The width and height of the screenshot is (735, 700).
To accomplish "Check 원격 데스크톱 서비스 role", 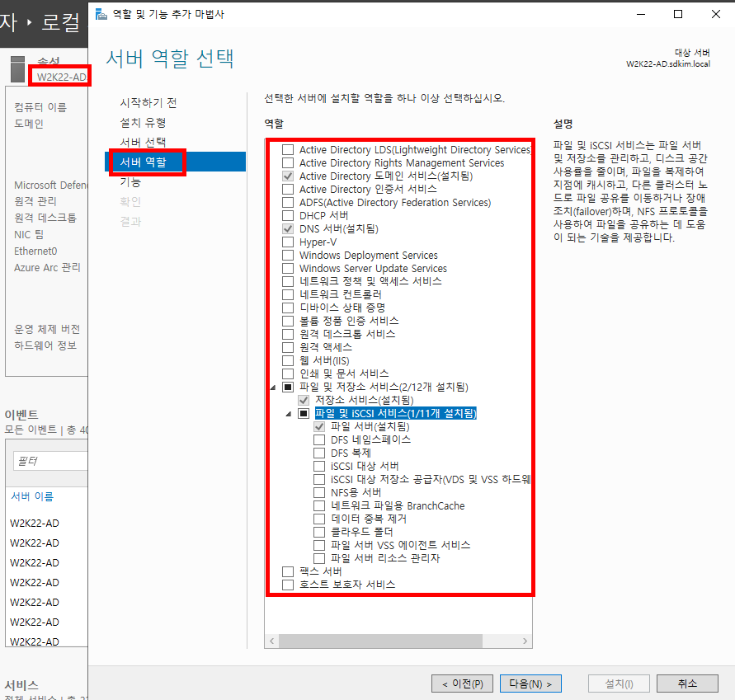I will coord(288,334).
